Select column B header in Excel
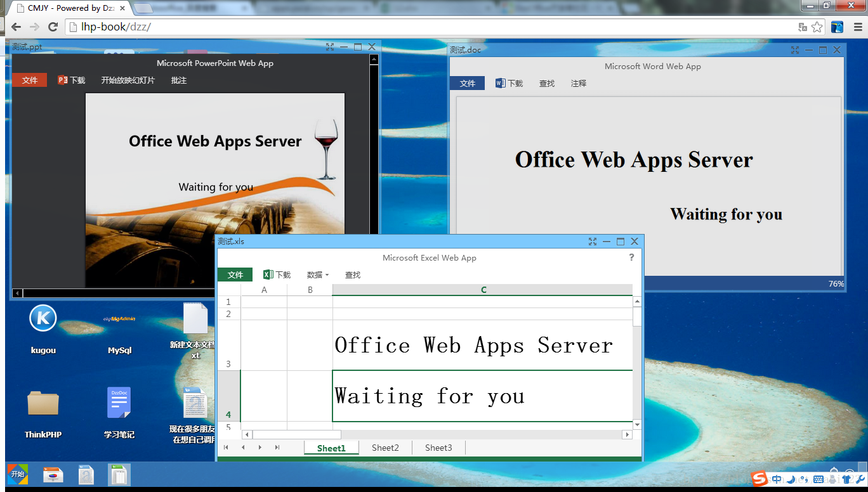868x492 pixels. 310,290
